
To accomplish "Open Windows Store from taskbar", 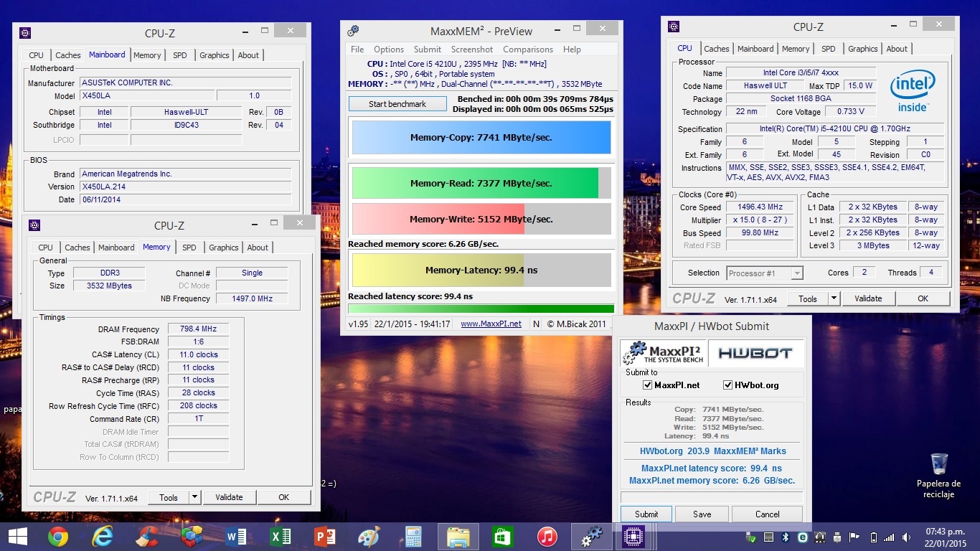I will [x=502, y=537].
